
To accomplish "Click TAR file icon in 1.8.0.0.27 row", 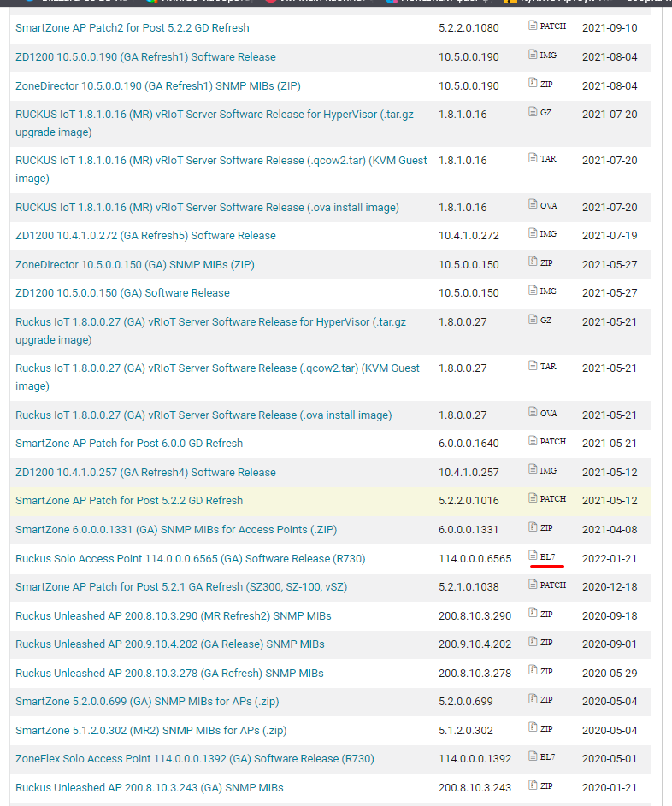I will click(x=533, y=366).
